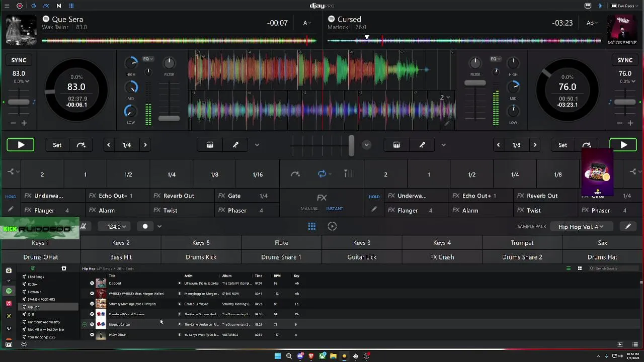The height and width of the screenshot is (362, 644).
Task: Open key dropdown Ab on Cursed deck
Action: [x=592, y=23]
